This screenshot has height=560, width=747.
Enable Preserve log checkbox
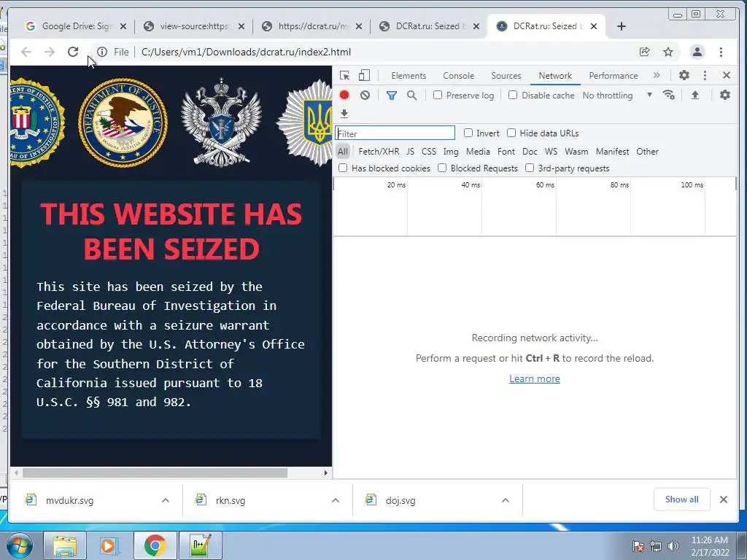click(x=438, y=95)
